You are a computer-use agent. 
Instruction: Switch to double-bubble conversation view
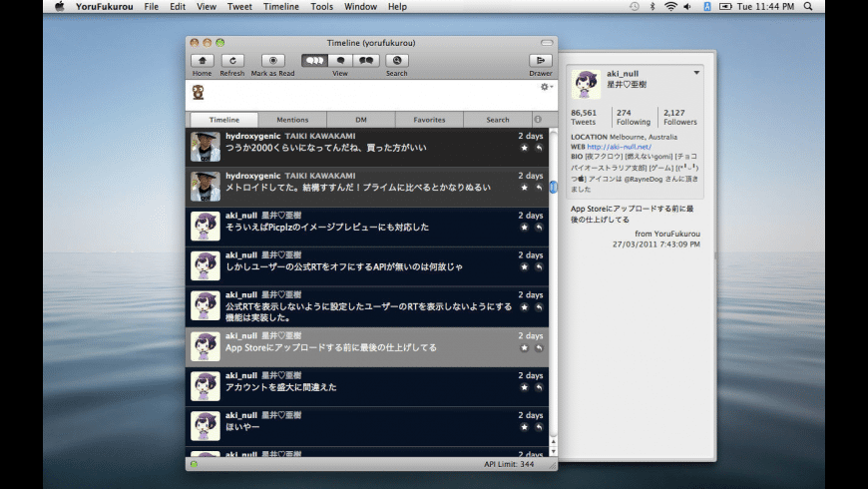click(x=366, y=60)
